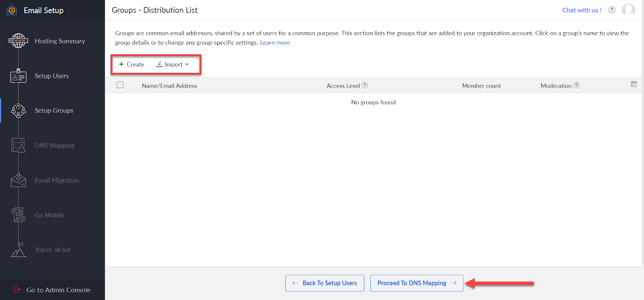Screen dimensions: 644x300
Task: Click the Setup Groups icon in sidebar
Action: point(19,110)
